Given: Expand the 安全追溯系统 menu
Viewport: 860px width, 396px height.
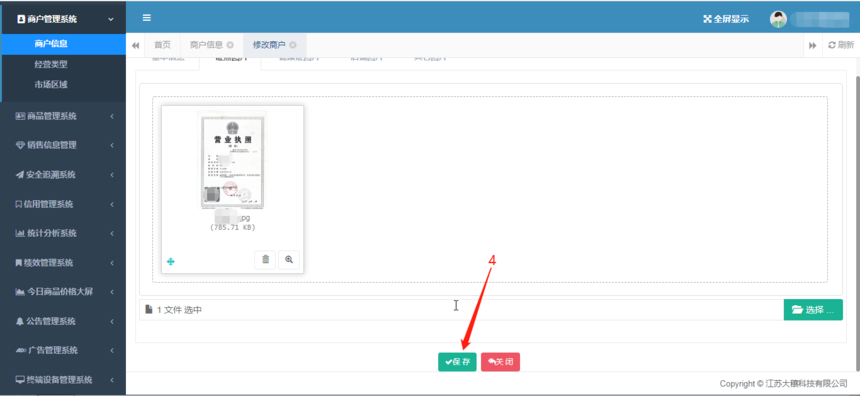Looking at the screenshot, I should click(x=64, y=175).
